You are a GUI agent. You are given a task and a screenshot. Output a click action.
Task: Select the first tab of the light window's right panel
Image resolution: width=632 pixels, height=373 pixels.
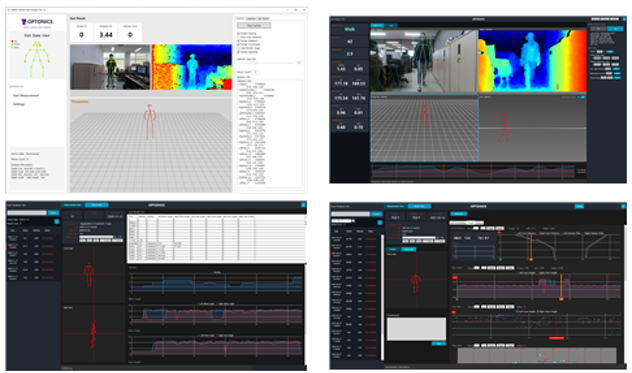tap(240, 19)
